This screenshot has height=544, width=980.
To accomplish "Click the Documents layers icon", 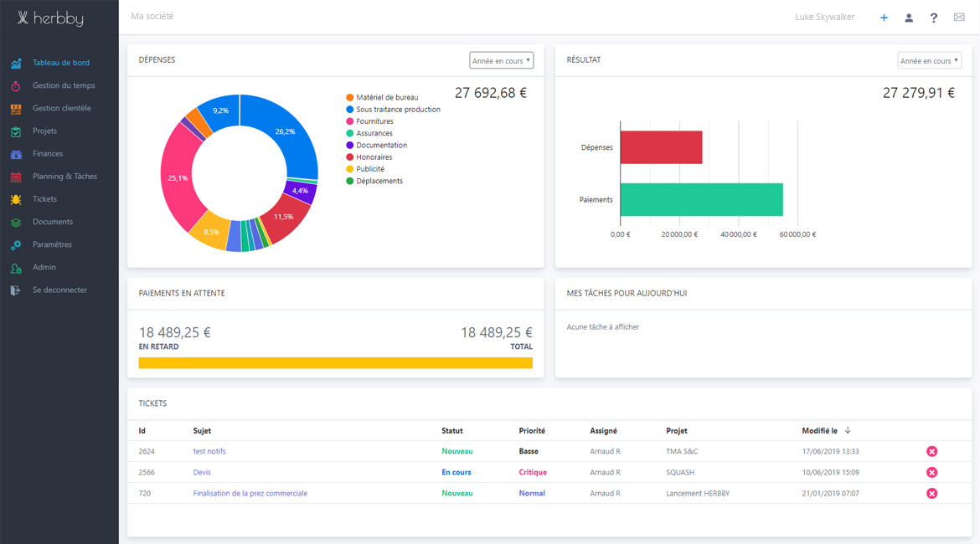I will [16, 223].
